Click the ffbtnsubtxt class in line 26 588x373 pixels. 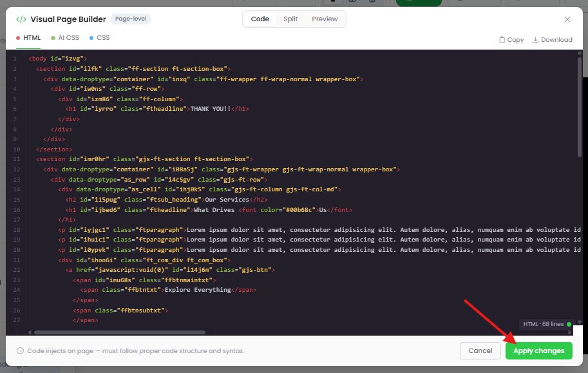pyautogui.click(x=141, y=311)
